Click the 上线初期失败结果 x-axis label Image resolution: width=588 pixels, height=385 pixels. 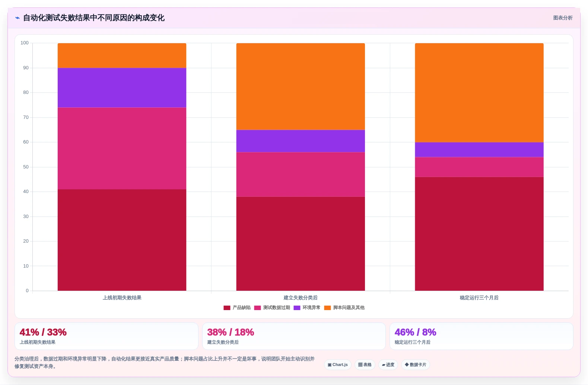click(x=122, y=298)
